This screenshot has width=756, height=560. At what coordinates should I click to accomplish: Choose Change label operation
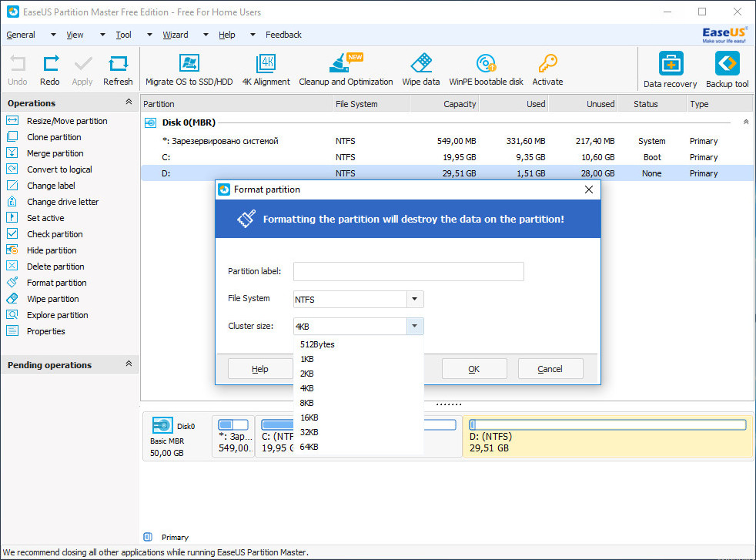[51, 186]
